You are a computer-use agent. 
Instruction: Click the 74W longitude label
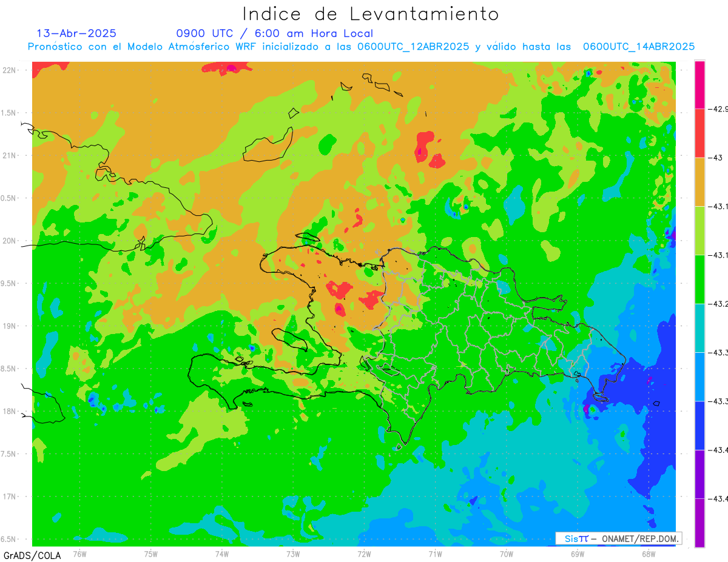coord(222,554)
